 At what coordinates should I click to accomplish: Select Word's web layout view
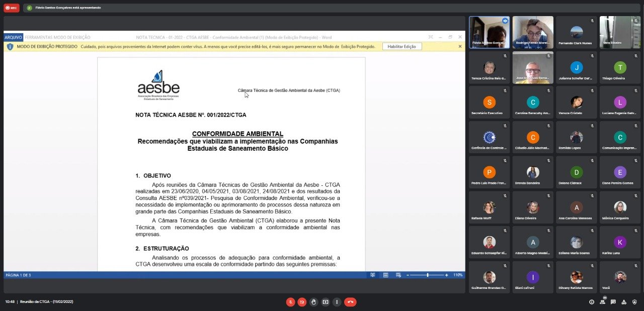click(398, 275)
